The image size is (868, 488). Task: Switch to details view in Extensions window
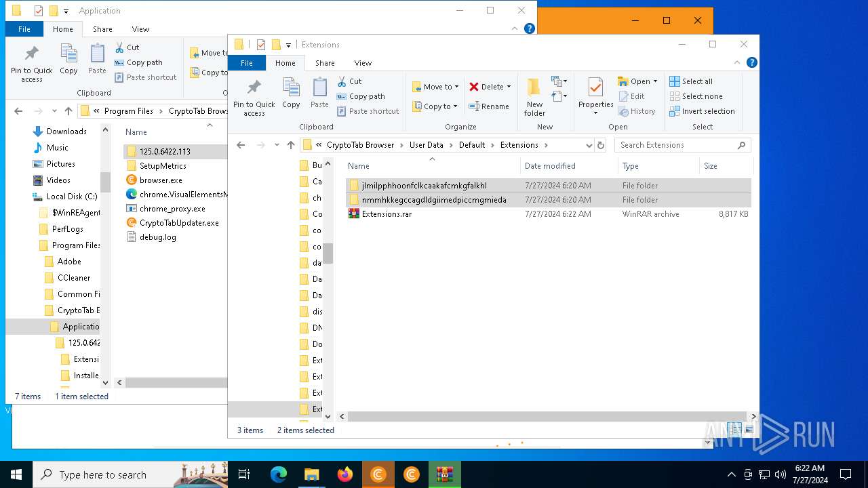click(x=735, y=430)
